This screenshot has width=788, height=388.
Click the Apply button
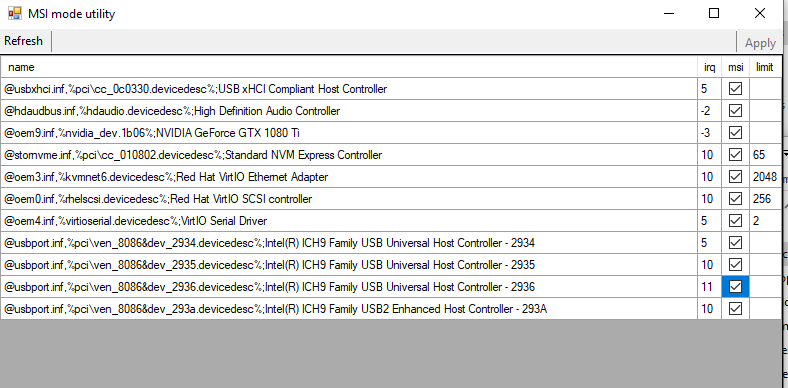tap(760, 43)
